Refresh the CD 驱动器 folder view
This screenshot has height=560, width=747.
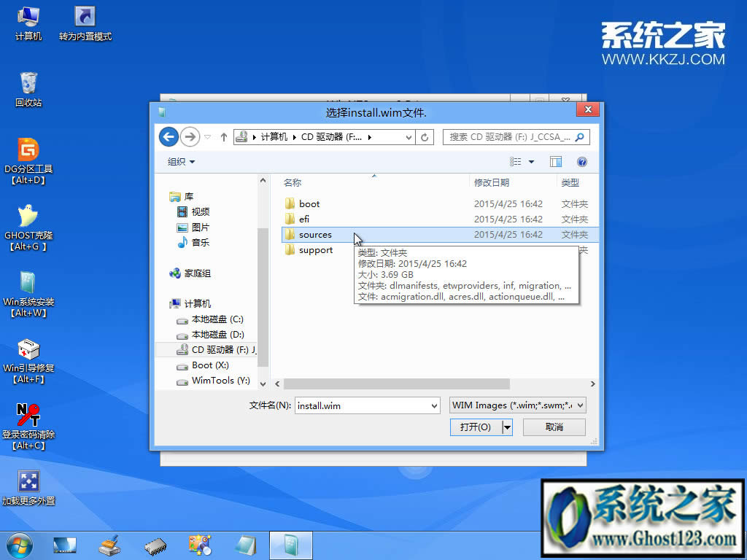(425, 137)
